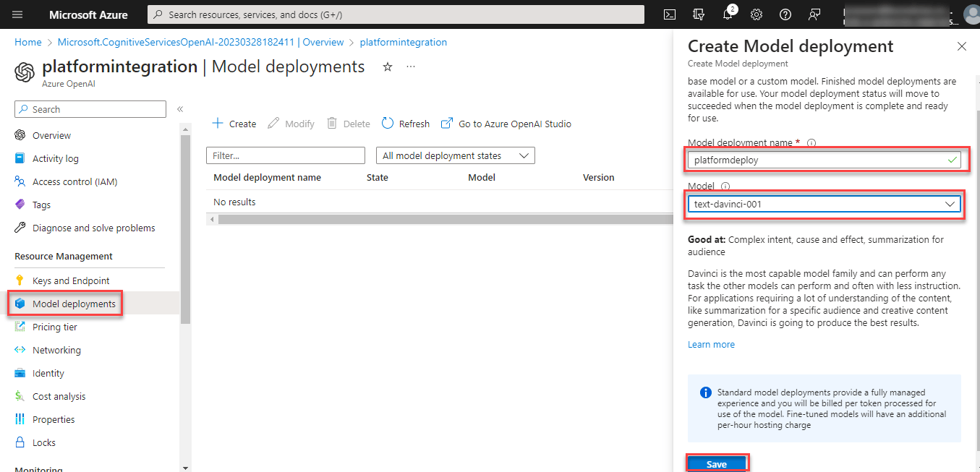Open the Feedback icon in the top bar
This screenshot has height=472, width=980.
(x=815, y=14)
